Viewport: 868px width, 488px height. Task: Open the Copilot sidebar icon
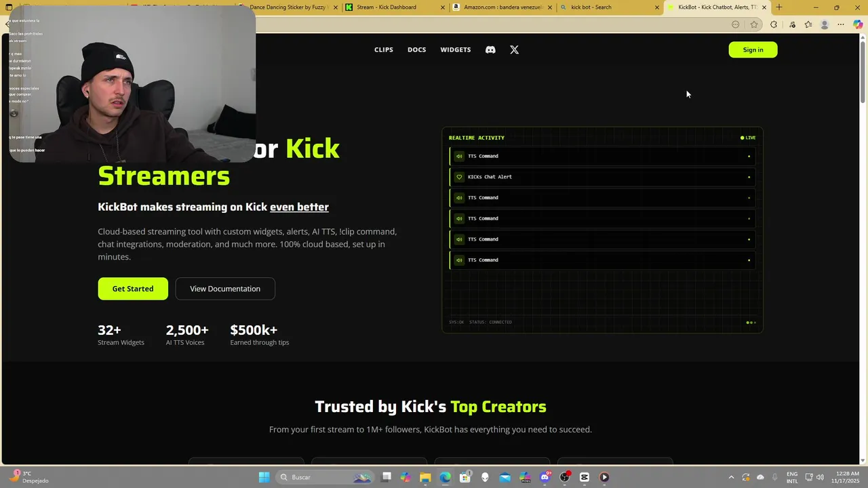[858, 24]
